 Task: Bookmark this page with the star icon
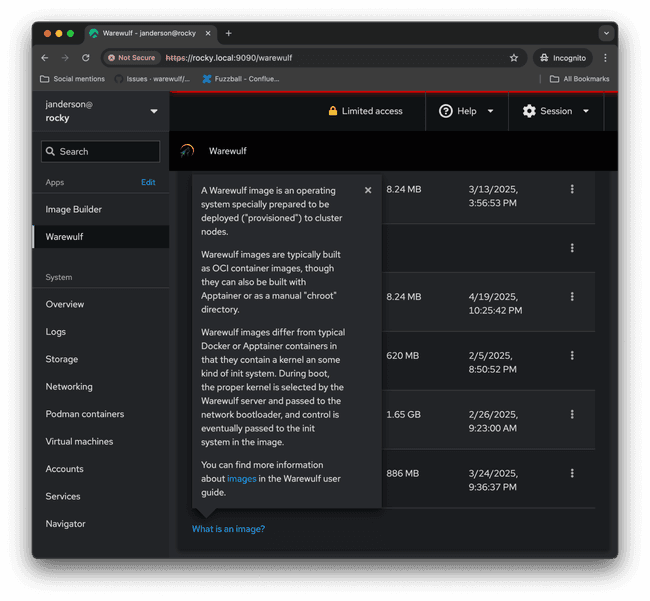514,58
